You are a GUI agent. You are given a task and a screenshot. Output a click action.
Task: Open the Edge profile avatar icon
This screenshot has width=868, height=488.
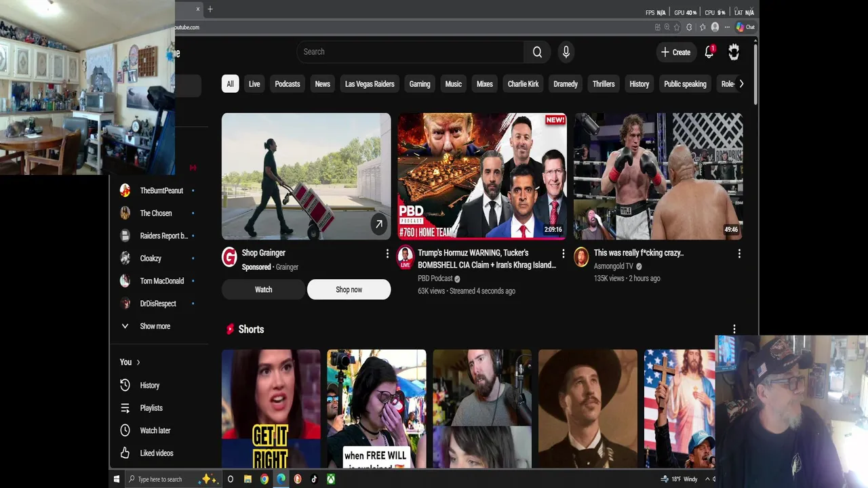tap(715, 27)
